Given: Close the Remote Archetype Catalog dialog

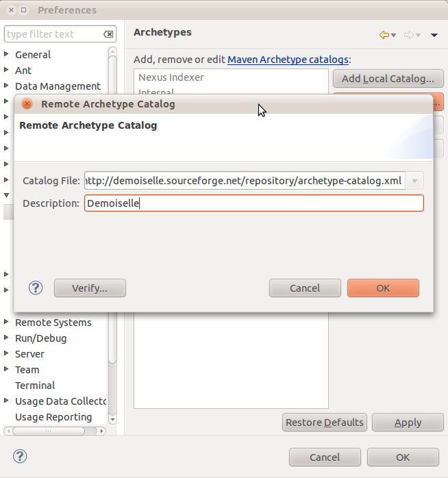Looking at the screenshot, I should [27, 104].
